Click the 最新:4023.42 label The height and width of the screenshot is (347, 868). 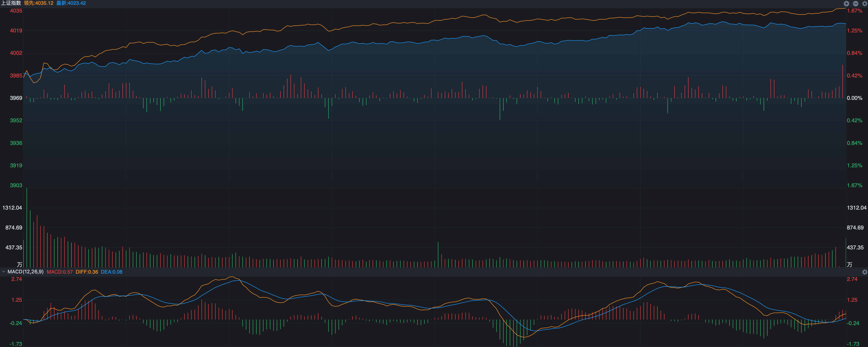(x=71, y=3)
